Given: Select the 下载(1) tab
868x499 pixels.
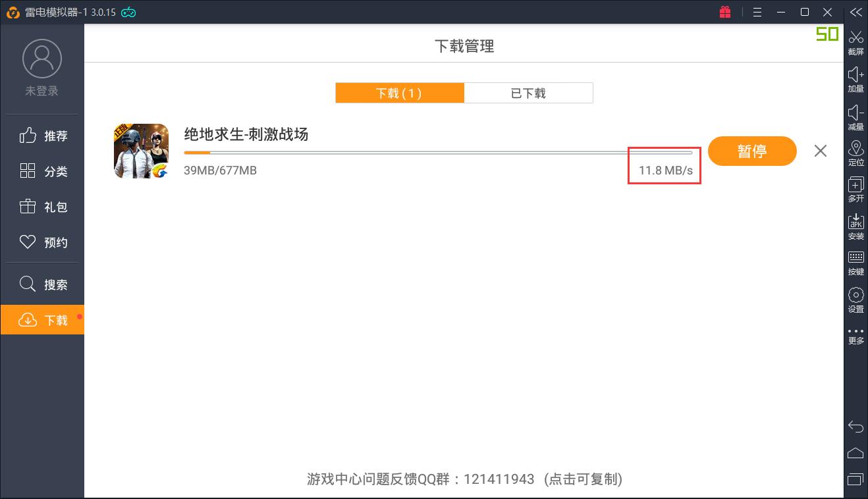Looking at the screenshot, I should 399,93.
